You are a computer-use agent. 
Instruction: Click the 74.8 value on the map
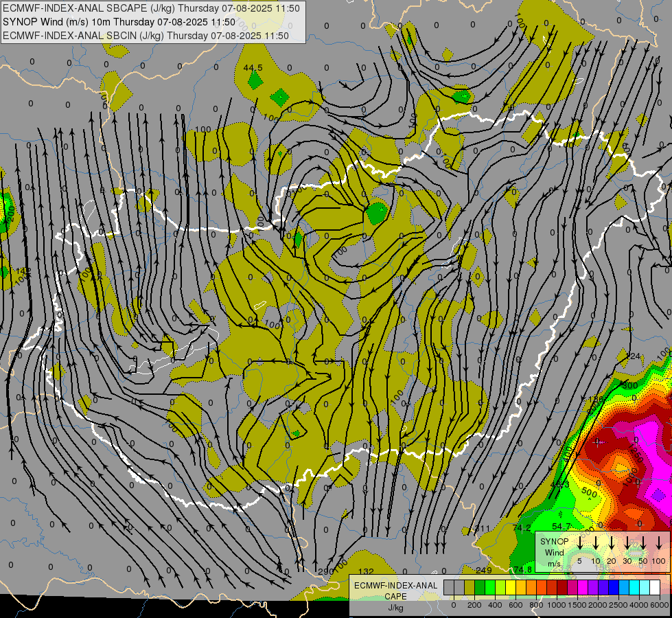523,569
